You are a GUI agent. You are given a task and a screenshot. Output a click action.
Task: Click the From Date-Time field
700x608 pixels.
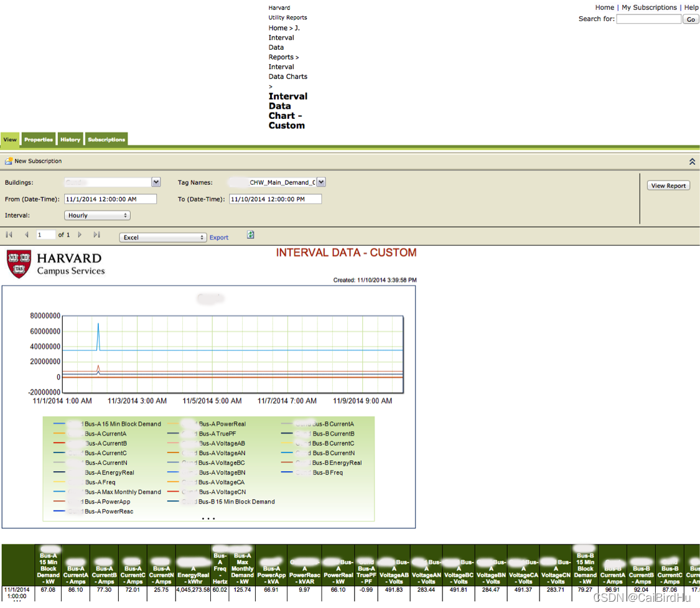pos(110,199)
